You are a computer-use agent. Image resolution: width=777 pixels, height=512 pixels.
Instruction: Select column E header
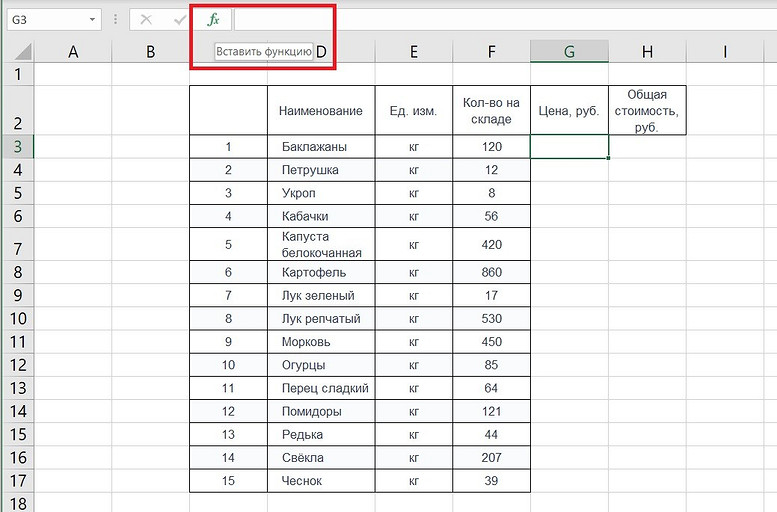[x=413, y=52]
